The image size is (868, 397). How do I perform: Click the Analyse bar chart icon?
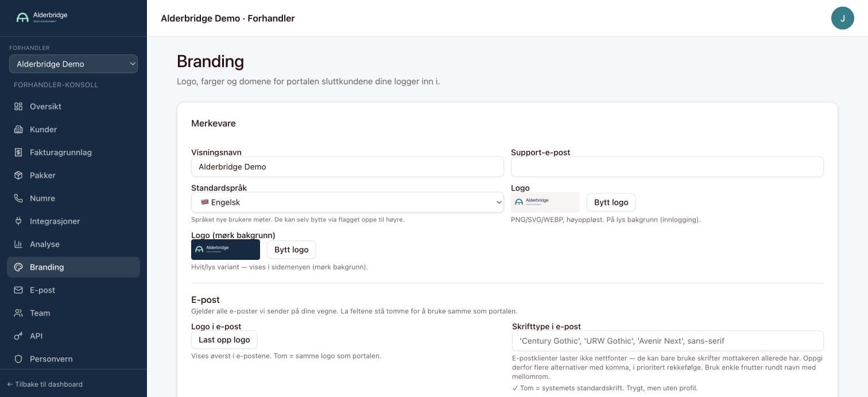[18, 244]
